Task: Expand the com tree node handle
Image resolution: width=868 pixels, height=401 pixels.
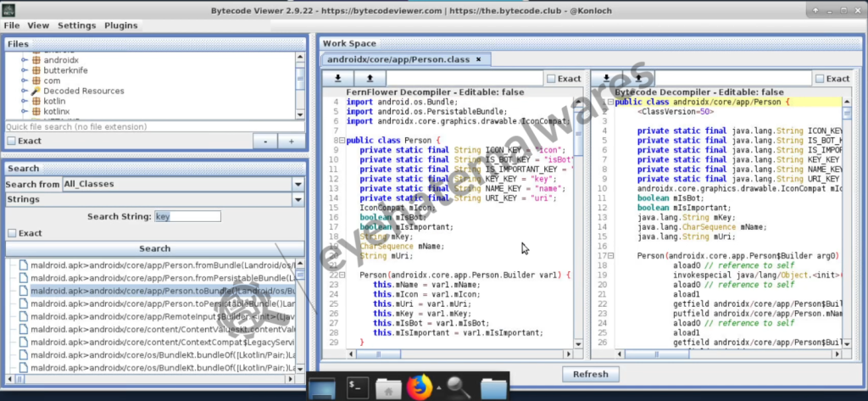Action: [24, 81]
